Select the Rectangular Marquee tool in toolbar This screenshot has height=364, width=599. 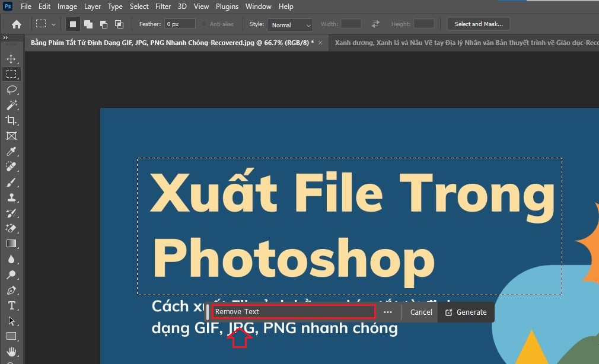click(x=11, y=74)
